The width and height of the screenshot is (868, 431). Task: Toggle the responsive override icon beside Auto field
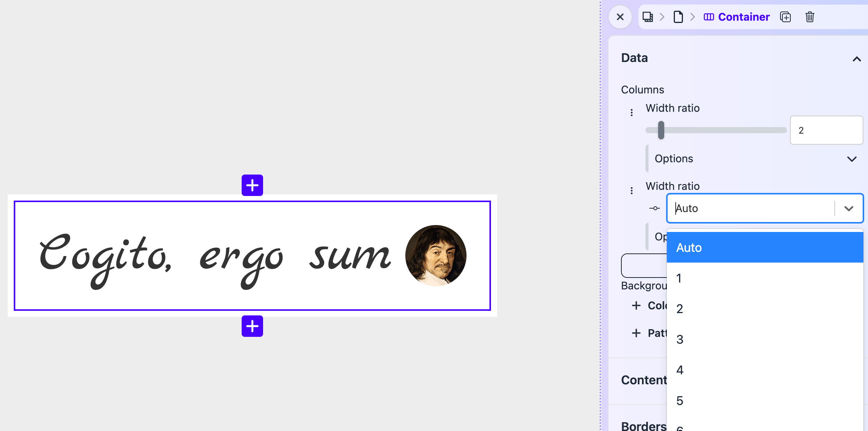click(x=655, y=208)
